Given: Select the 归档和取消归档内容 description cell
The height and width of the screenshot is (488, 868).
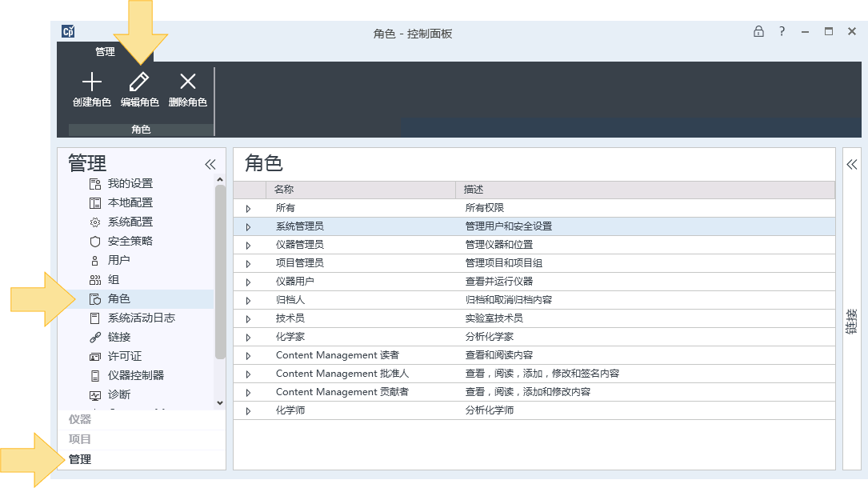Looking at the screenshot, I should [508, 299].
